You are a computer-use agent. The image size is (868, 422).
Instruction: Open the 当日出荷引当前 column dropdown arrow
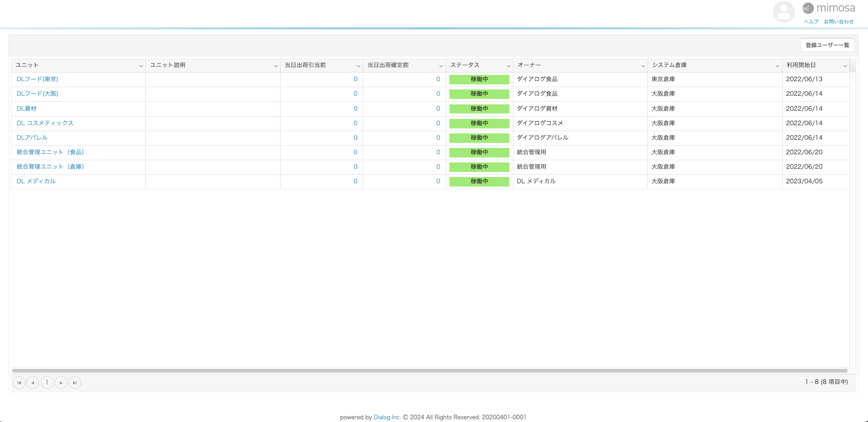point(358,66)
